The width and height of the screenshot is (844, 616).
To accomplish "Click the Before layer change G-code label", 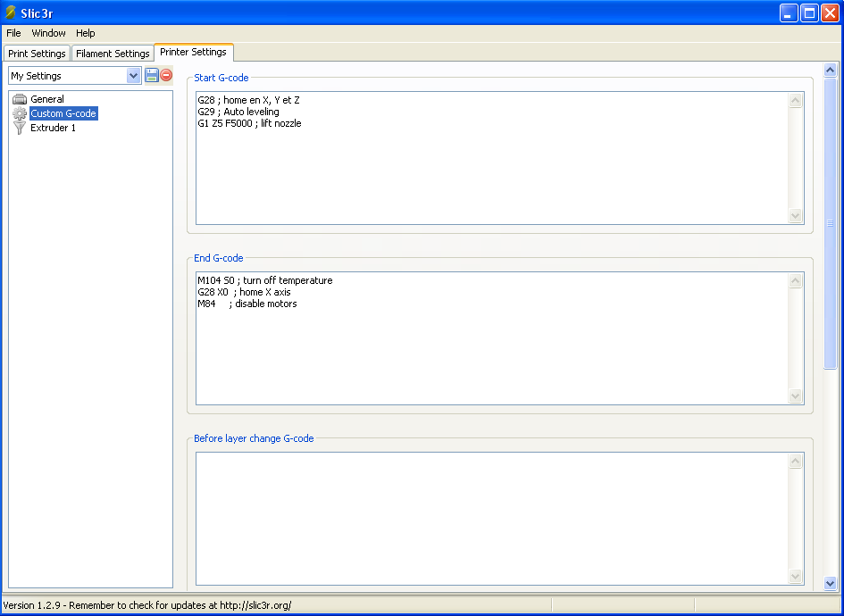I will coord(254,438).
